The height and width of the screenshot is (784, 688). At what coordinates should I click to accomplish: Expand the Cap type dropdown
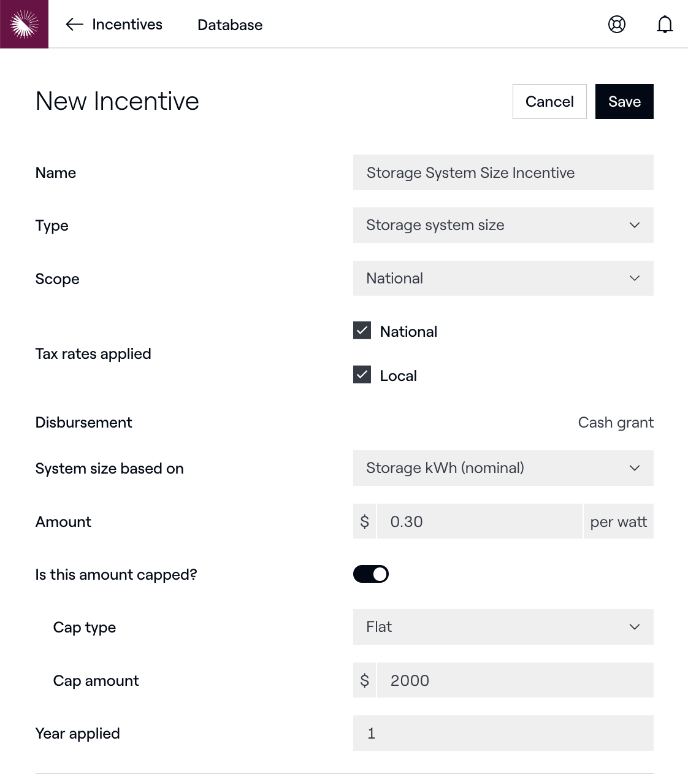503,627
